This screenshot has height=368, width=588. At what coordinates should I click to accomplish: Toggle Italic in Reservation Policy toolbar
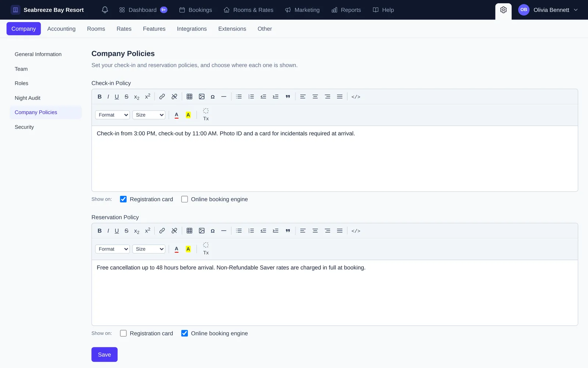[108, 231]
